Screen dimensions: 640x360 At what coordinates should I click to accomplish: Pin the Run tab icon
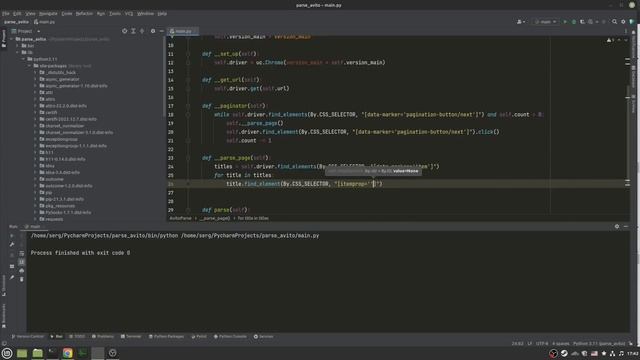[12, 278]
